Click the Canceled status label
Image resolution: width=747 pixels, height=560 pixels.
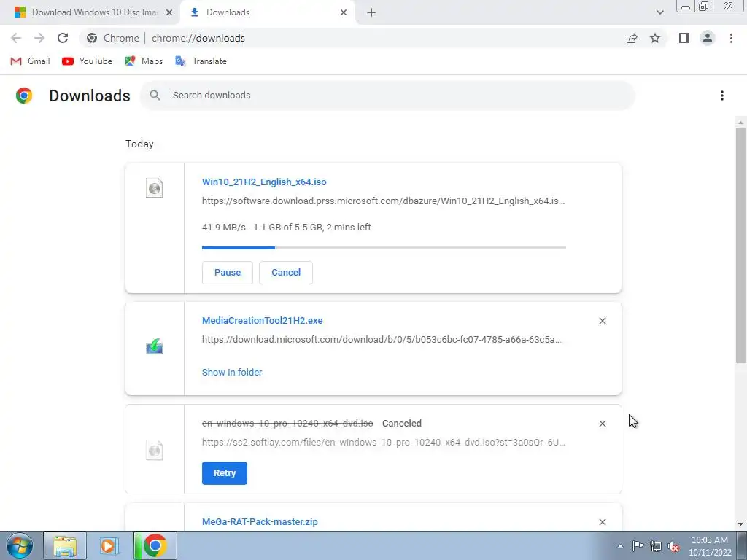(402, 424)
